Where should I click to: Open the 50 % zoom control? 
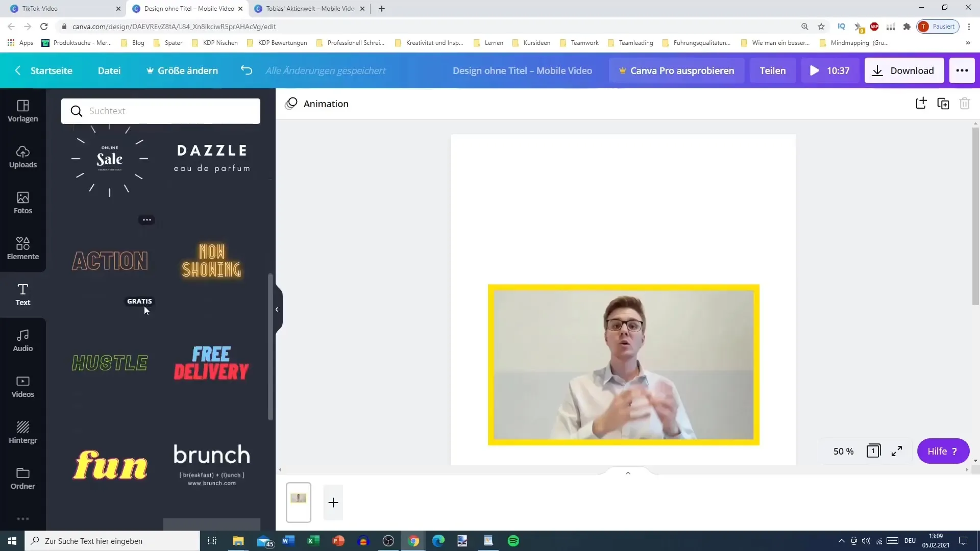click(x=843, y=451)
